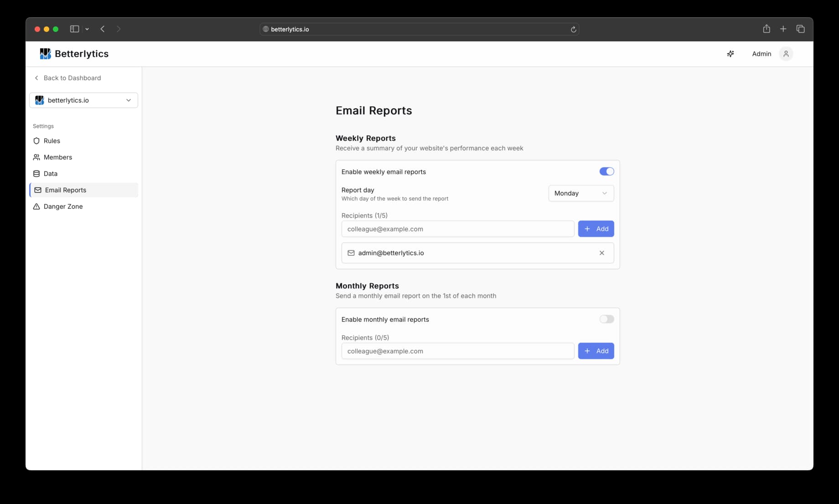
Task: Add a weekly report recipient
Action: coord(596,229)
